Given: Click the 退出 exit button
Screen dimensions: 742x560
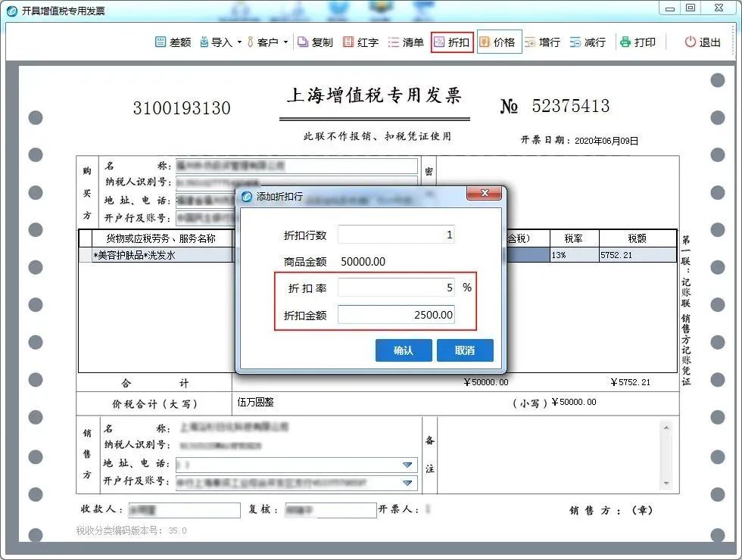Looking at the screenshot, I should [x=703, y=42].
